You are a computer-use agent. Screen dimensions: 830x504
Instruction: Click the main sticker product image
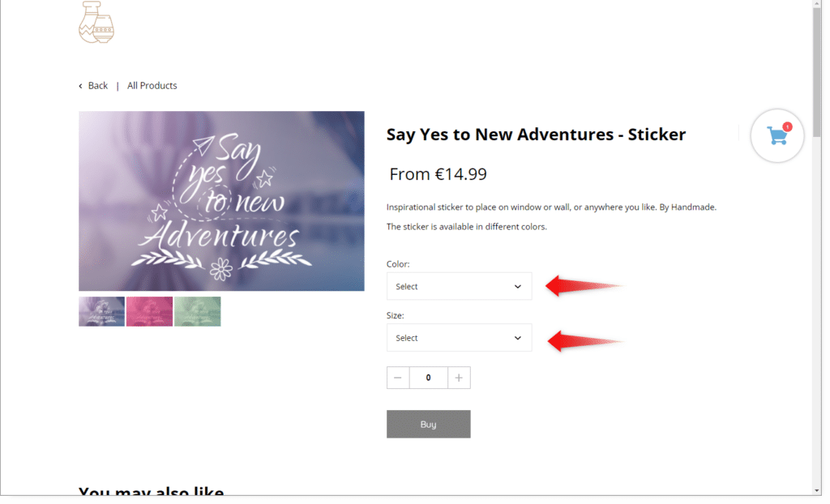coord(221,201)
